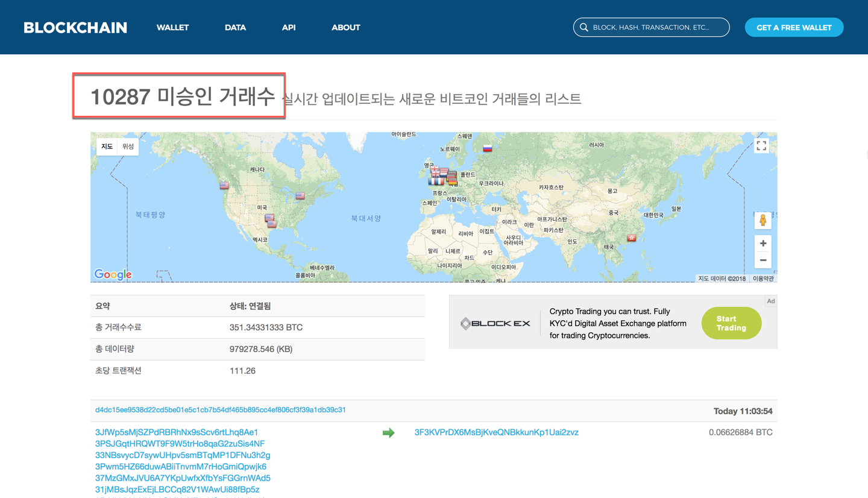The height and width of the screenshot is (498, 868).
Task: Click the US flag marker on the west coast
Action: click(x=224, y=186)
